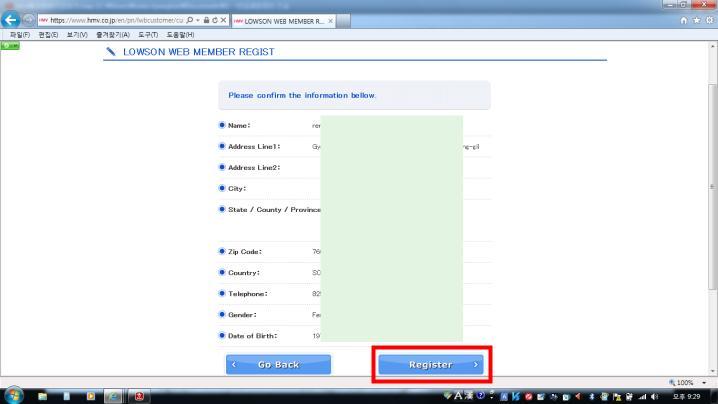This screenshot has height=404, width=718.
Task: Click the browser Back arrow button
Action: [x=11, y=20]
